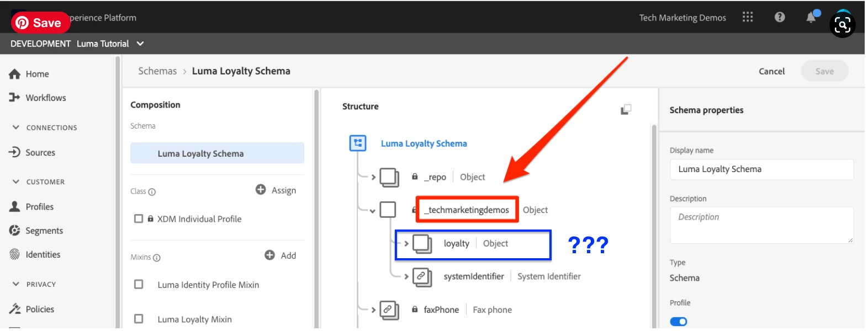The image size is (868, 331).
Task: Toggle the Profile switch off
Action: pos(679,322)
